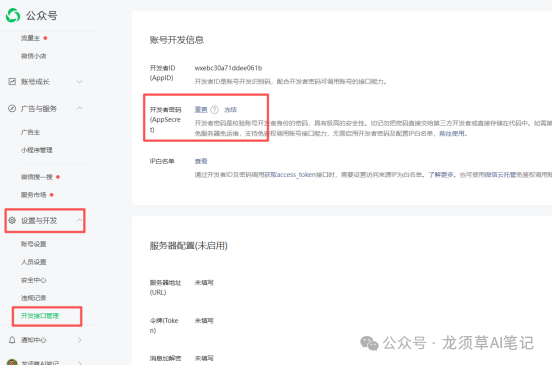Click 未填写 beside 令牌(Token)
The width and height of the screenshot is (552, 365).
(x=204, y=321)
